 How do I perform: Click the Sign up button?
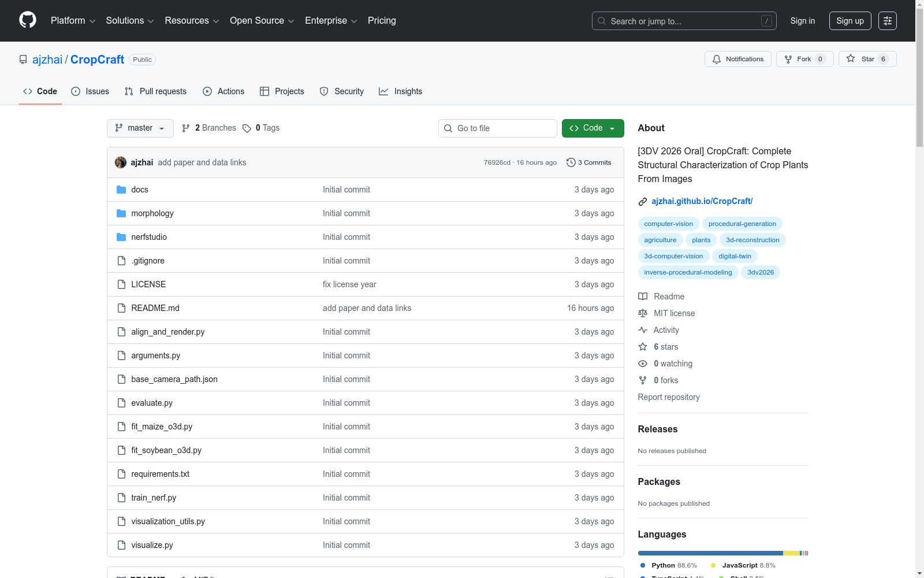850,21
